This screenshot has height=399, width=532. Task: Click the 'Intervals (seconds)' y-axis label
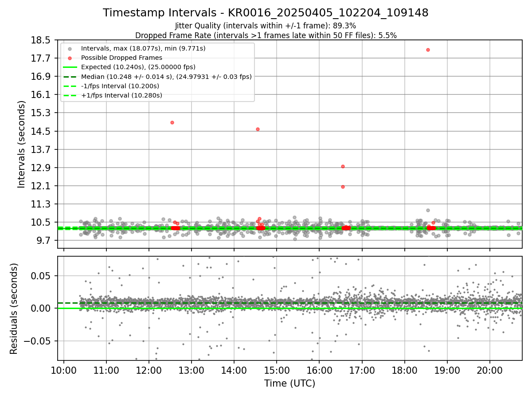pos(22,144)
